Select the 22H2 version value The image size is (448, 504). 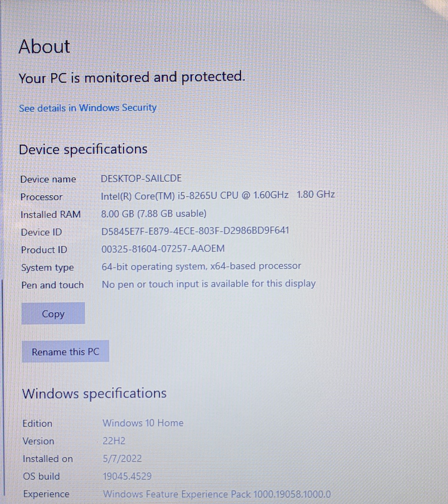(114, 440)
